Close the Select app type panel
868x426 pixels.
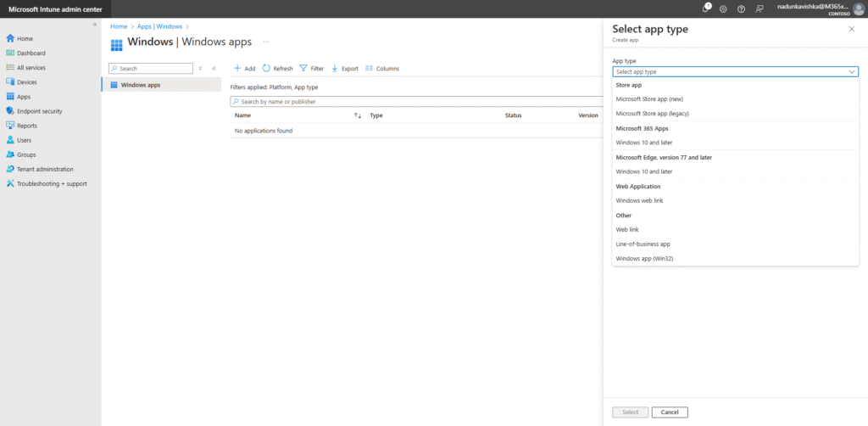pyautogui.click(x=851, y=29)
